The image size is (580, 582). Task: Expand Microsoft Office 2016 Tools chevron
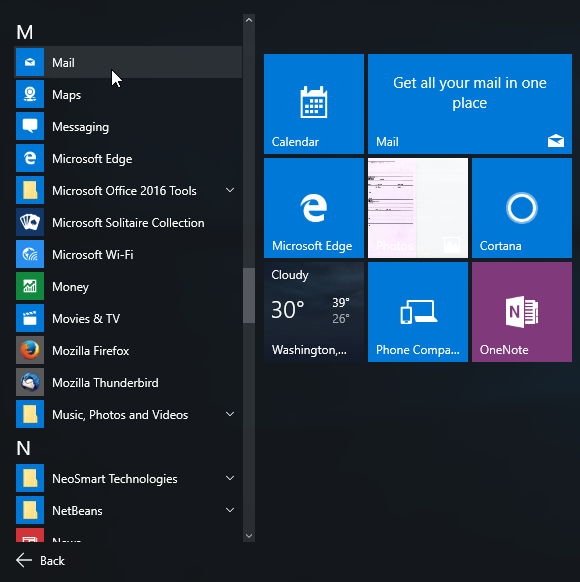(230, 190)
